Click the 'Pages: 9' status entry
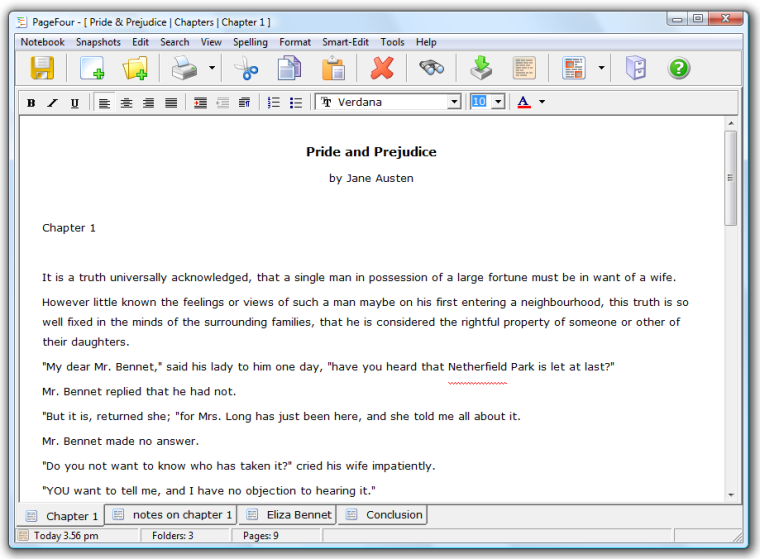The image size is (760, 559). pos(261,536)
